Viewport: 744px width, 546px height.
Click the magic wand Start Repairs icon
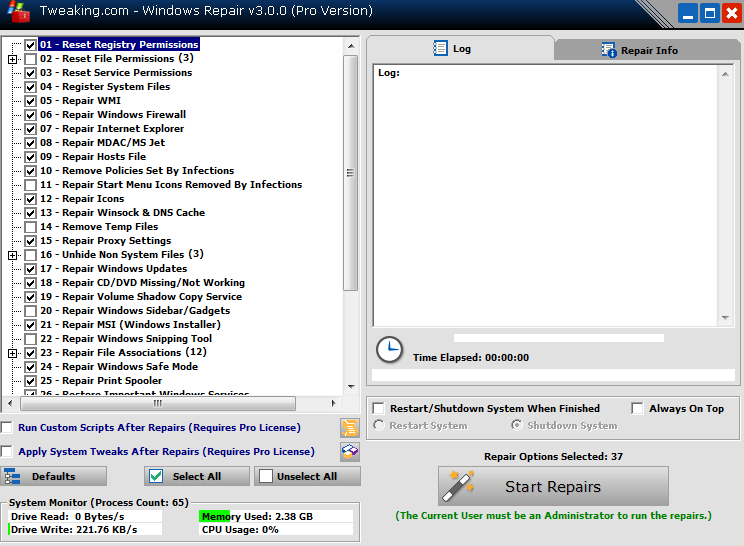458,486
